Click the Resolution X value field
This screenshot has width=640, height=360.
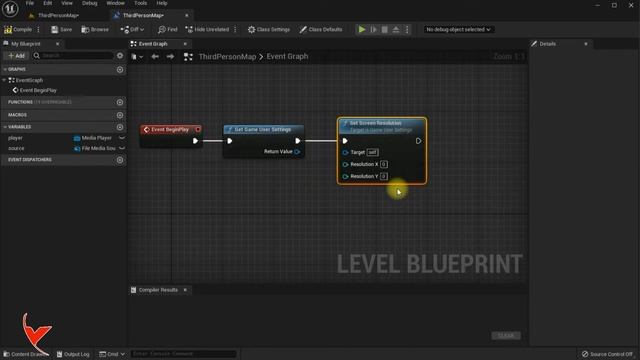point(384,164)
